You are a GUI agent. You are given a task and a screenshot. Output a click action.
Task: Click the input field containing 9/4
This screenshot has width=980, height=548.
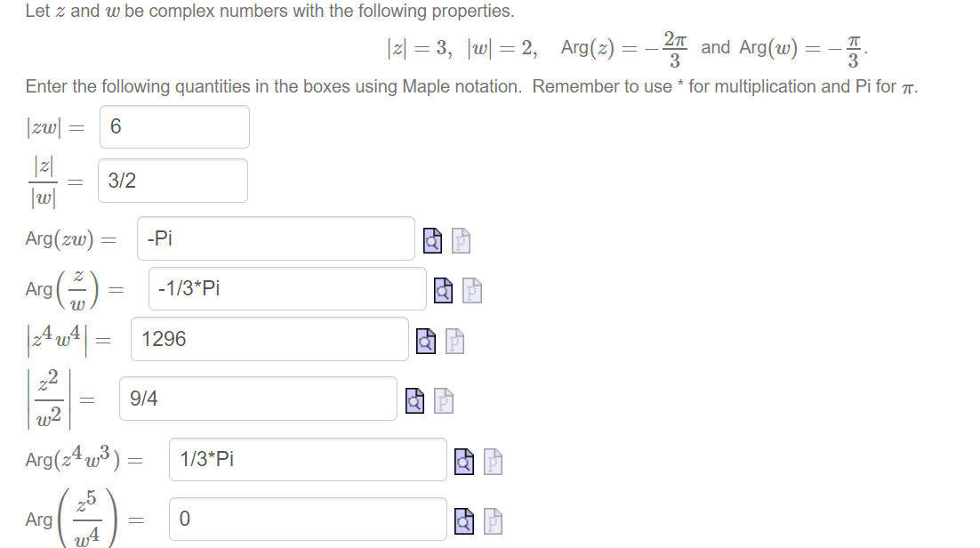coord(258,399)
